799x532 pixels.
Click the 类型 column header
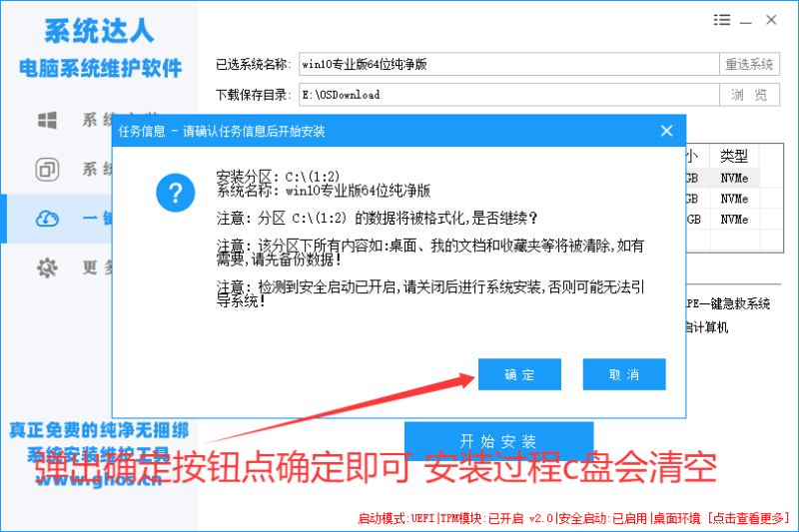pyautogui.click(x=734, y=156)
